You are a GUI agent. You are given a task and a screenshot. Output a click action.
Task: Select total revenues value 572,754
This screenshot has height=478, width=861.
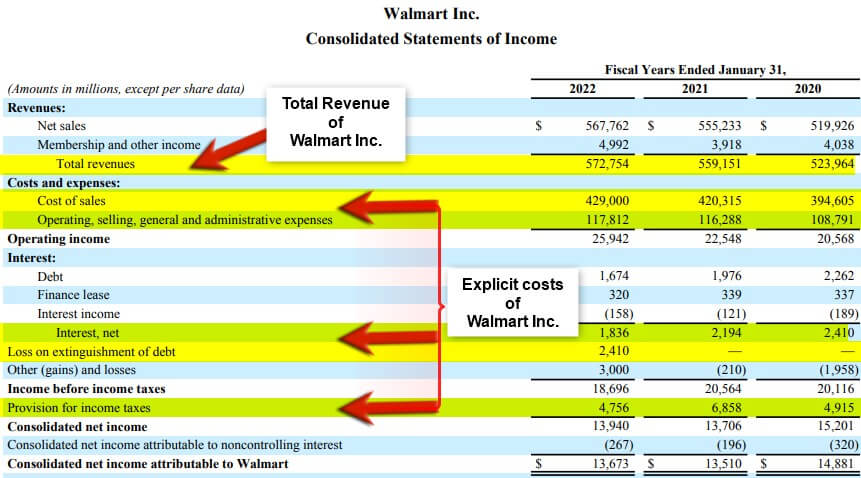click(607, 164)
